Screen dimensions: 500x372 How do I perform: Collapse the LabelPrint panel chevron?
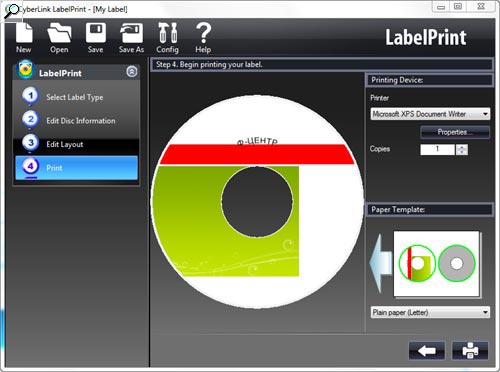coord(132,71)
